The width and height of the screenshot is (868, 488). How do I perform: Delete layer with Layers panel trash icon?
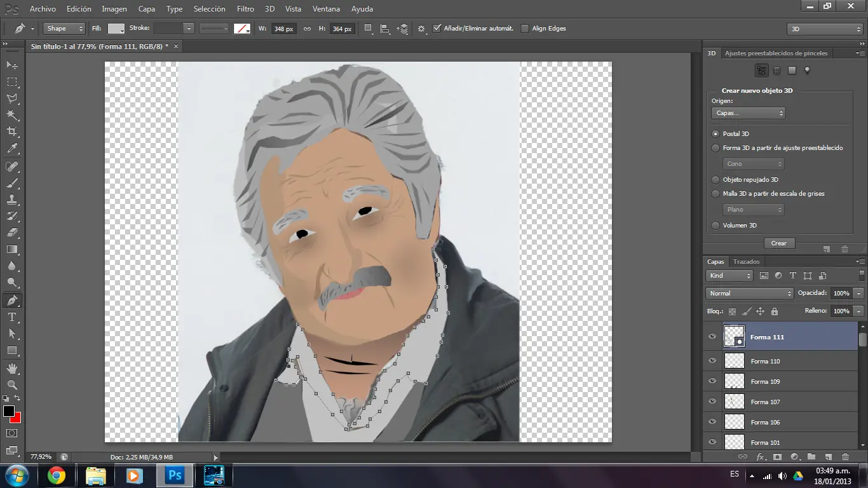click(845, 457)
